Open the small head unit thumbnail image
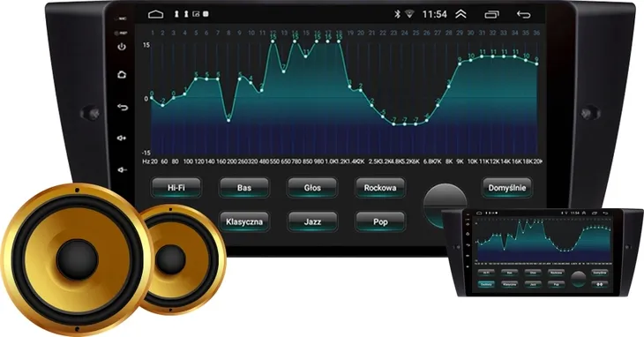The height and width of the screenshot is (337, 644). click(x=543, y=251)
